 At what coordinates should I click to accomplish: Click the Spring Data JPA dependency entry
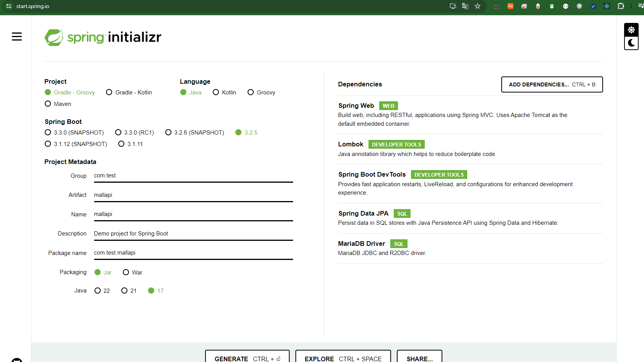pos(470,218)
